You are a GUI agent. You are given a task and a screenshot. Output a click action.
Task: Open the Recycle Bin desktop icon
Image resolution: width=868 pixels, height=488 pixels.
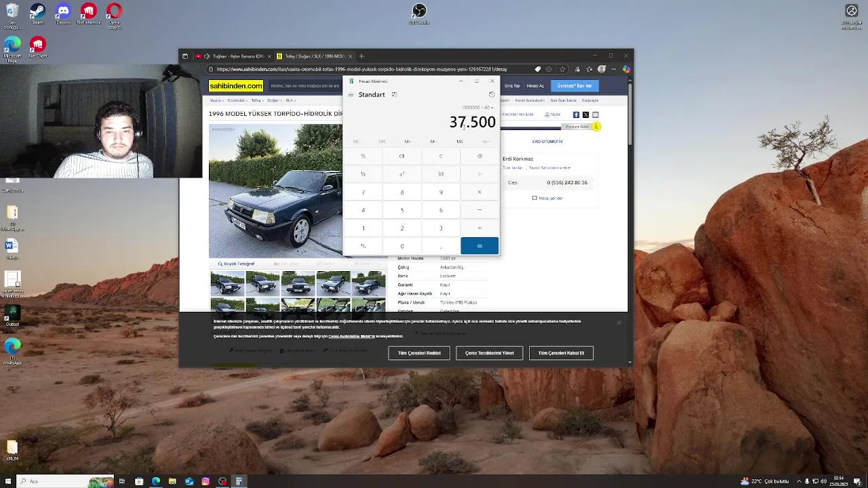click(x=12, y=16)
